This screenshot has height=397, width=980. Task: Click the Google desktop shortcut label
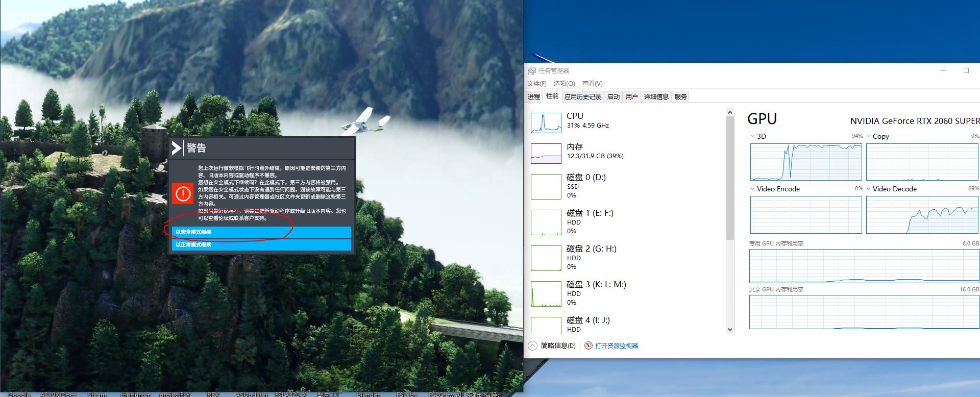click(x=19, y=394)
